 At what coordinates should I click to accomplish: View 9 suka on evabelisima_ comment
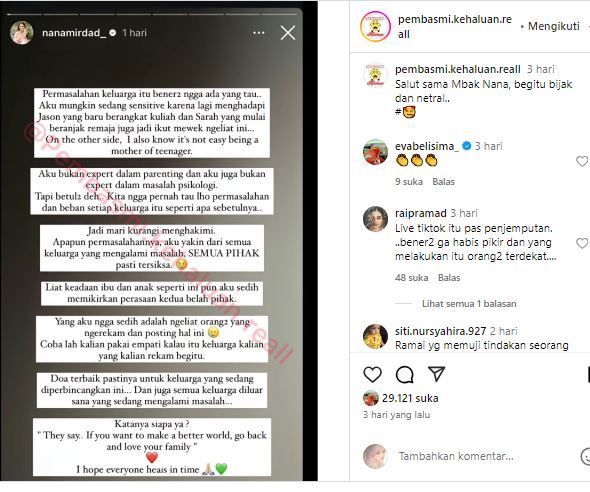point(409,182)
